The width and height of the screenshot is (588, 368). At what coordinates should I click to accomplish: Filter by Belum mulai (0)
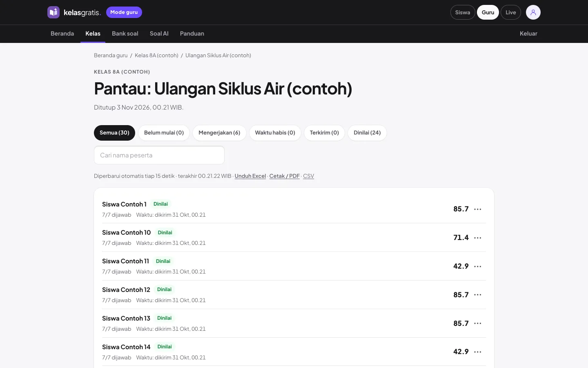click(164, 133)
